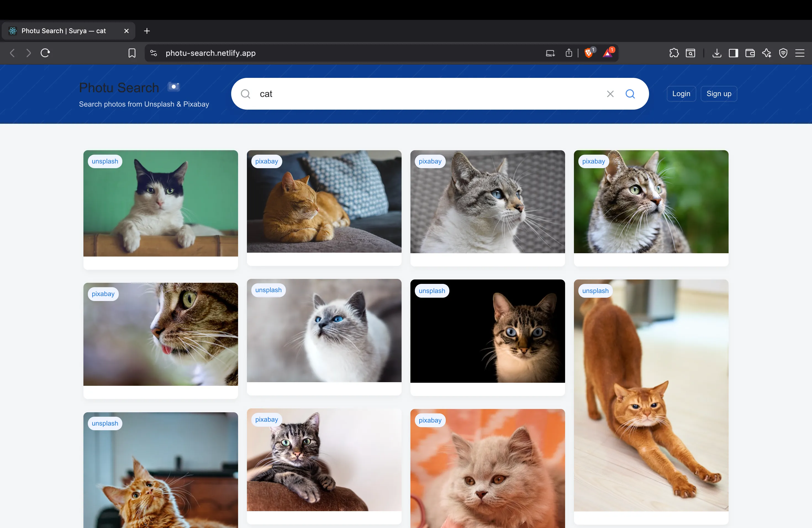Viewport: 812px width, 528px height.
Task: Click the blue search magnifier button
Action: pos(630,94)
